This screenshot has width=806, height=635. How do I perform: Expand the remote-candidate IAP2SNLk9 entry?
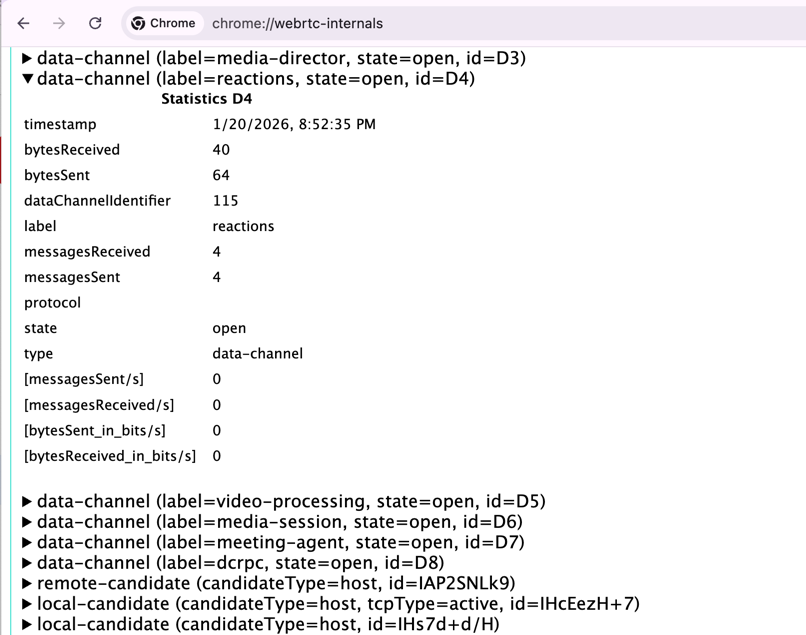(x=27, y=583)
